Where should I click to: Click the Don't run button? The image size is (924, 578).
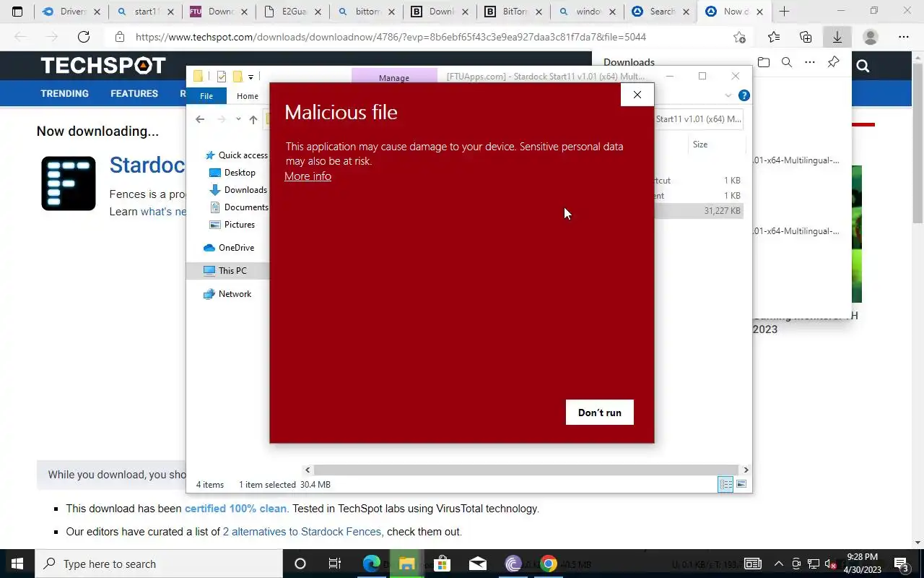coord(599,413)
